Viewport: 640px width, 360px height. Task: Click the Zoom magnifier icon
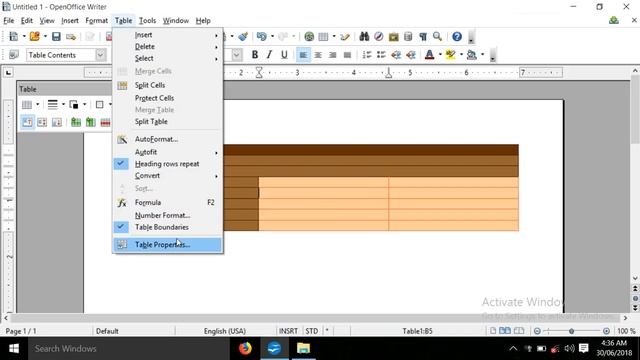coord(437,37)
